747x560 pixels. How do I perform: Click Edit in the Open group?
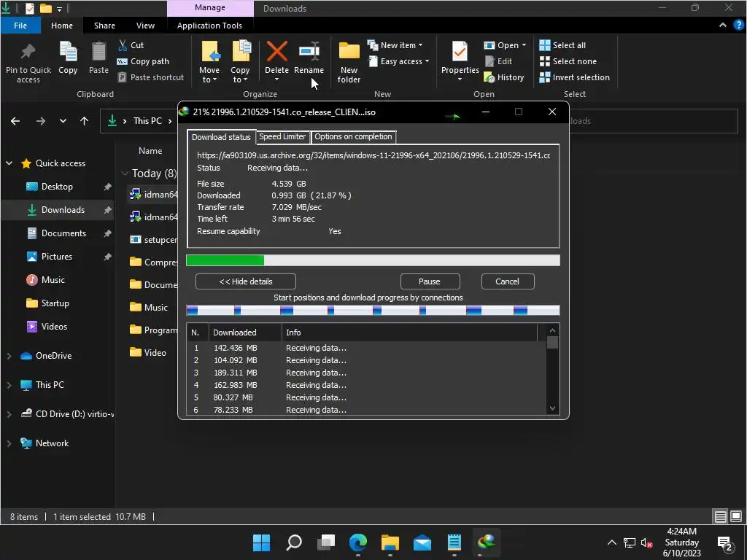(x=498, y=61)
